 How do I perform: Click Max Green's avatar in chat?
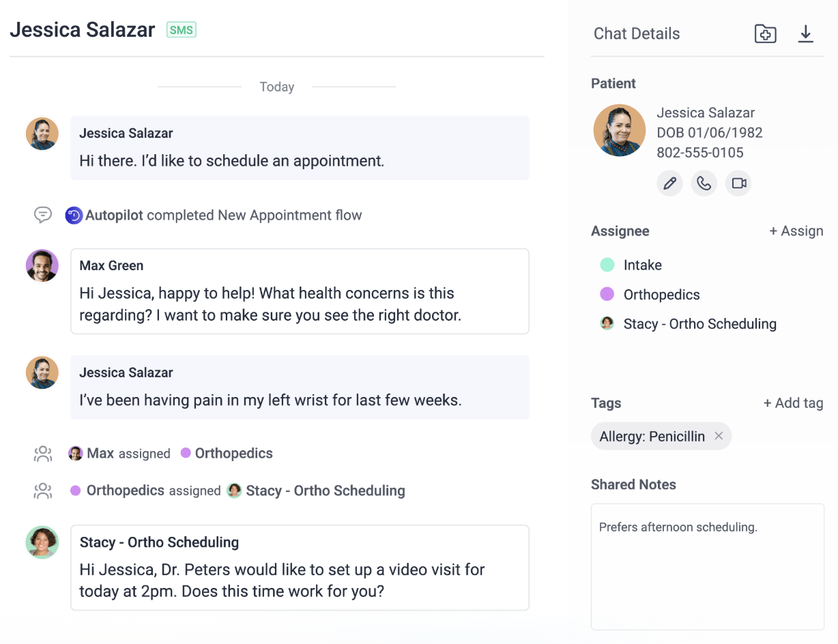(42, 265)
